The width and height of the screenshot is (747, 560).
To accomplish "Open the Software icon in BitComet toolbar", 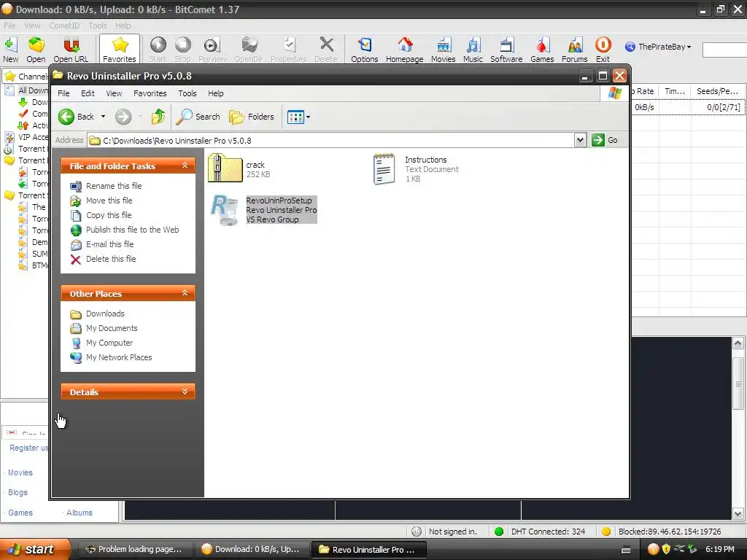I will [x=506, y=50].
